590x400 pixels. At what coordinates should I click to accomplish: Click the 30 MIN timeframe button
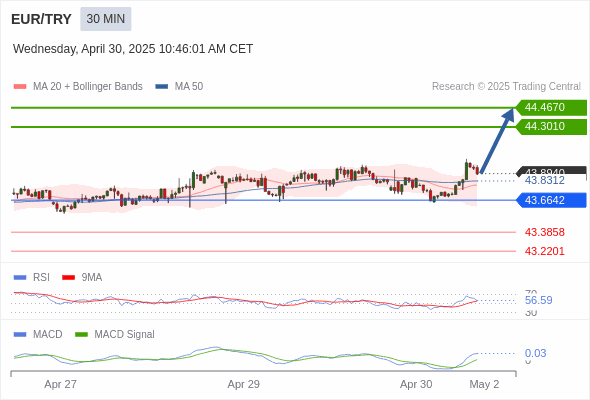(106, 19)
